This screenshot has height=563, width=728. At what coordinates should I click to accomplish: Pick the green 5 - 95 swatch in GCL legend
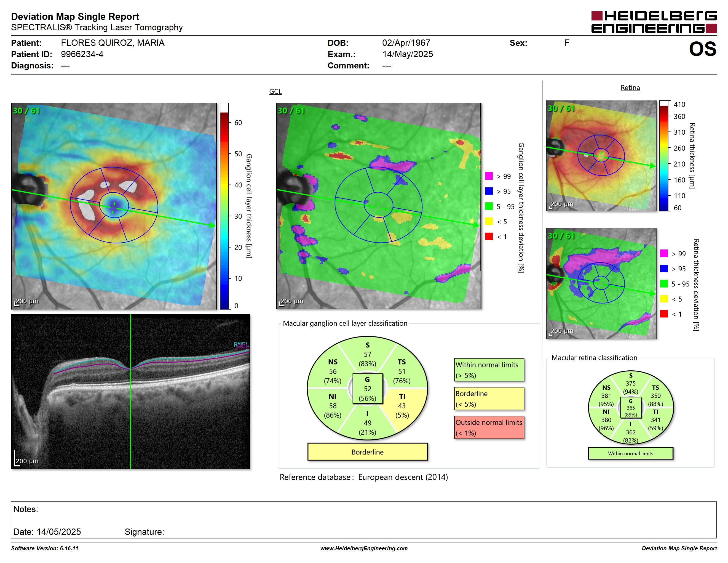[x=489, y=206]
